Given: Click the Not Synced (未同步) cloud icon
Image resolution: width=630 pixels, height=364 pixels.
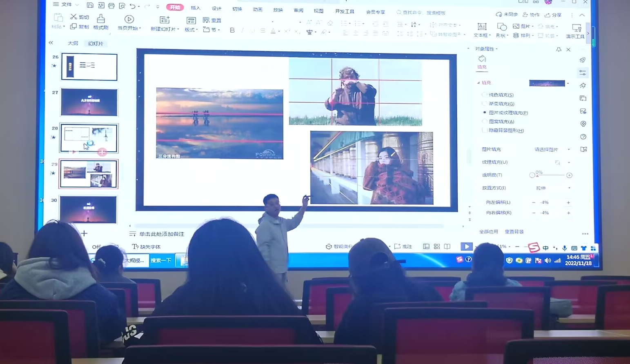Looking at the screenshot, I should (499, 14).
